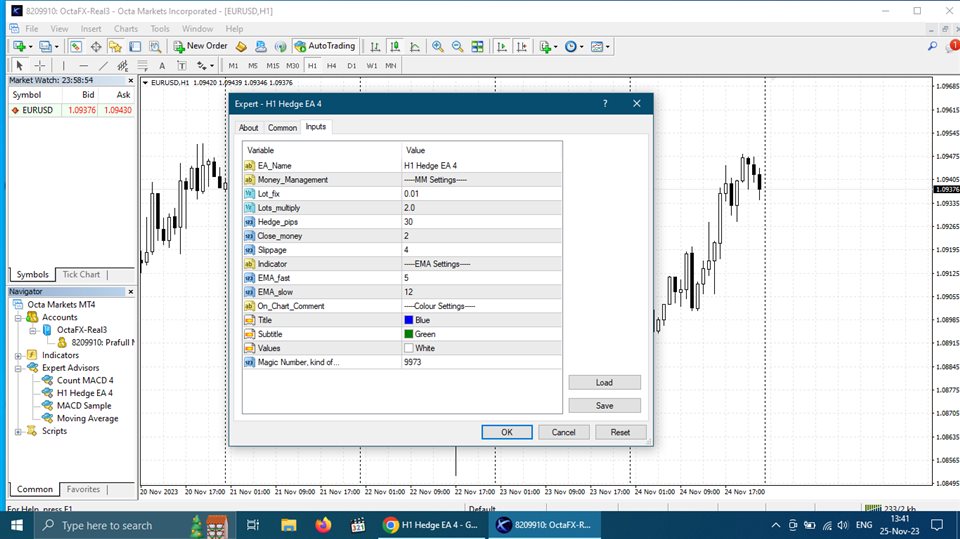Click the Lot_fix value field 0.01
960x539 pixels.
(480, 194)
